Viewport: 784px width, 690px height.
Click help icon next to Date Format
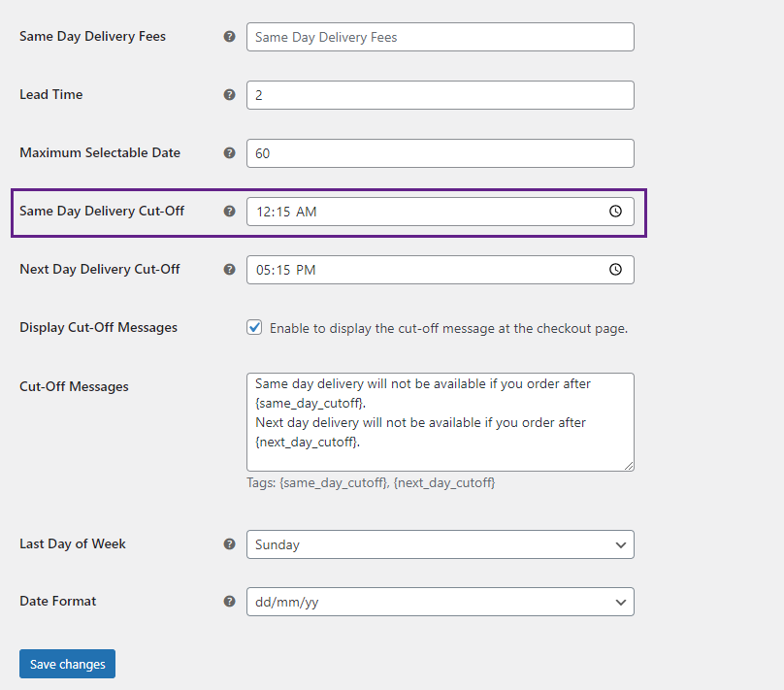[229, 601]
